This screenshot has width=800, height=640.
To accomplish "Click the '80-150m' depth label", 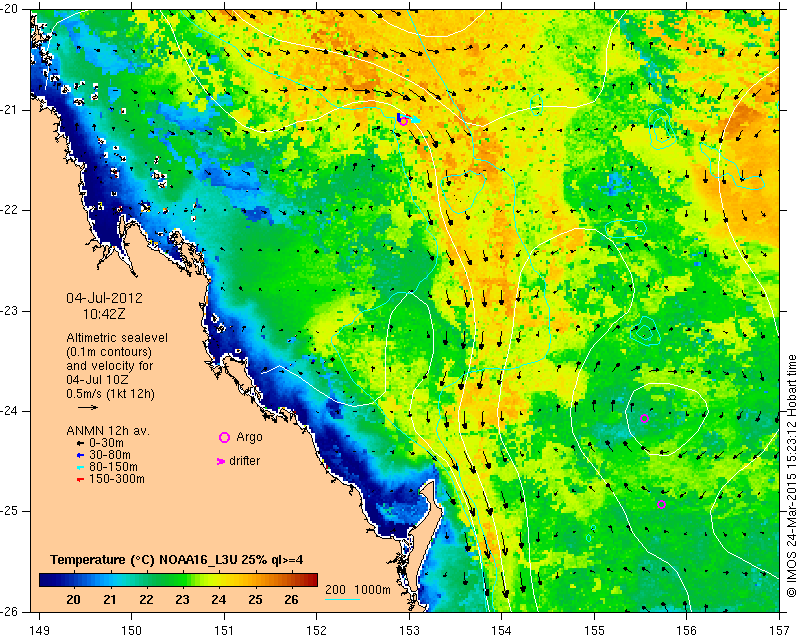I will point(113,467).
